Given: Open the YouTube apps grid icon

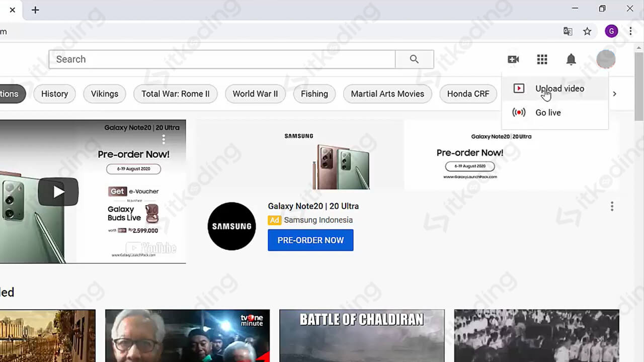Looking at the screenshot, I should click(x=542, y=59).
